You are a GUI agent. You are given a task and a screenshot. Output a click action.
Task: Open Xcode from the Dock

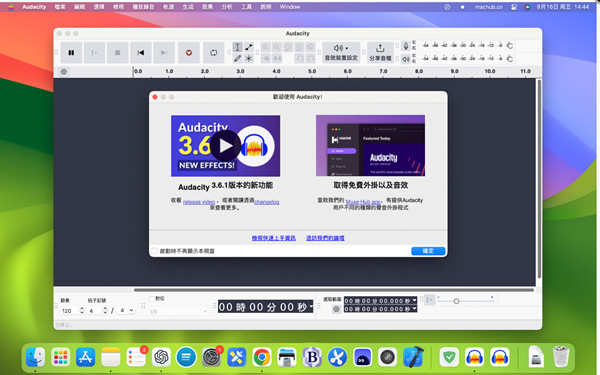(x=413, y=357)
